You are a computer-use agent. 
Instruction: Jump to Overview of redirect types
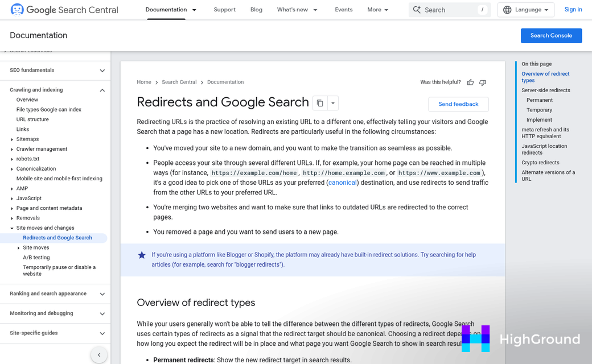click(x=545, y=77)
